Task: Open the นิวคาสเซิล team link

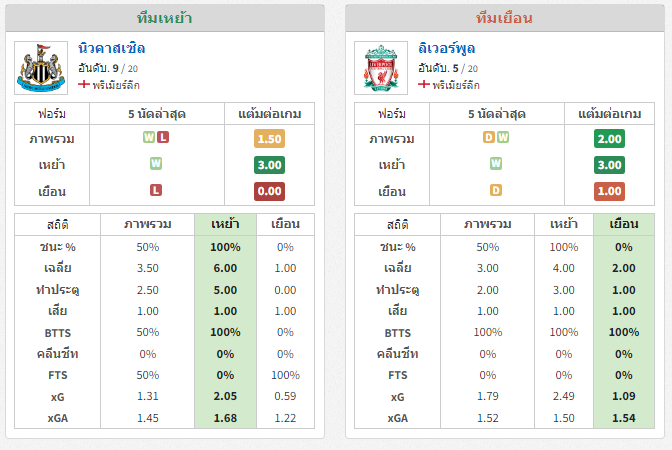Action: [x=111, y=48]
